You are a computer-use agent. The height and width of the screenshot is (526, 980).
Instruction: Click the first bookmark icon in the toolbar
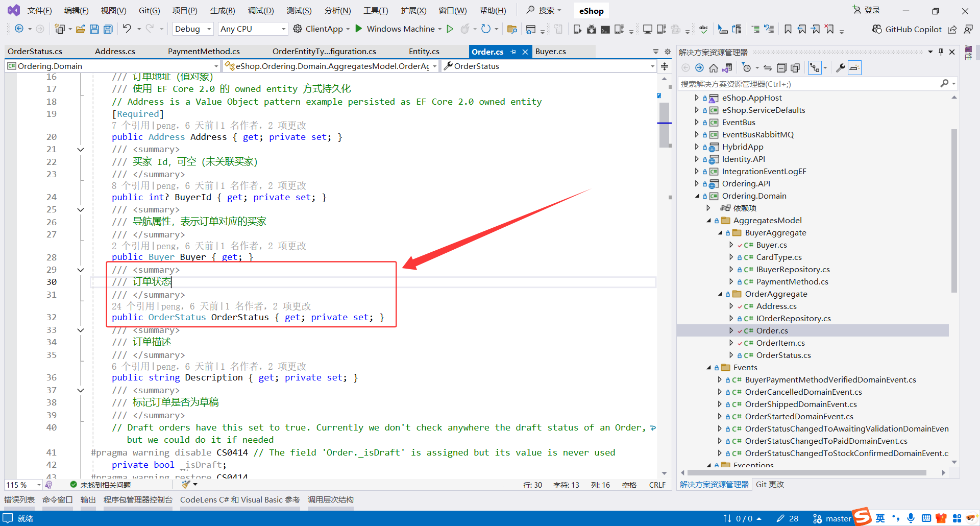pyautogui.click(x=788, y=29)
